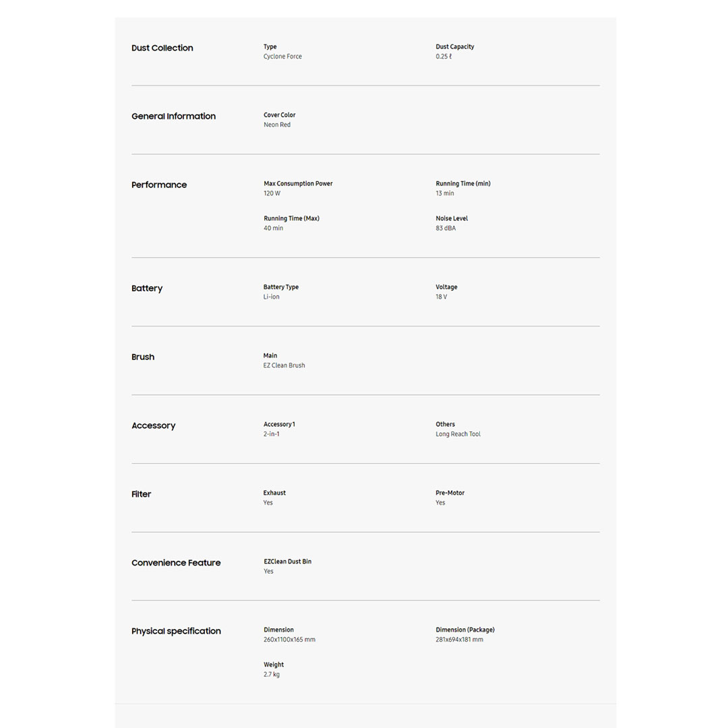The image size is (728, 728).
Task: Click the Dimension (Package) label
Action: coord(465,630)
